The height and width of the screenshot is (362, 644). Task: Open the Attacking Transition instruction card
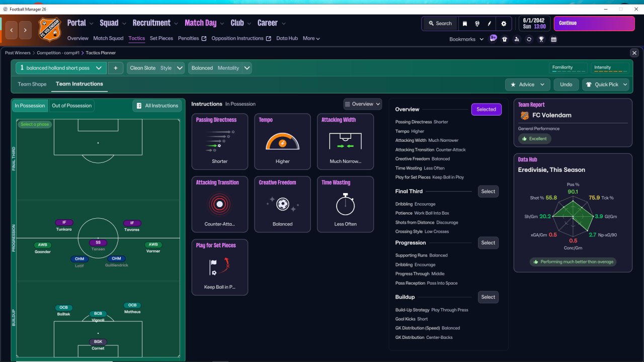220,204
